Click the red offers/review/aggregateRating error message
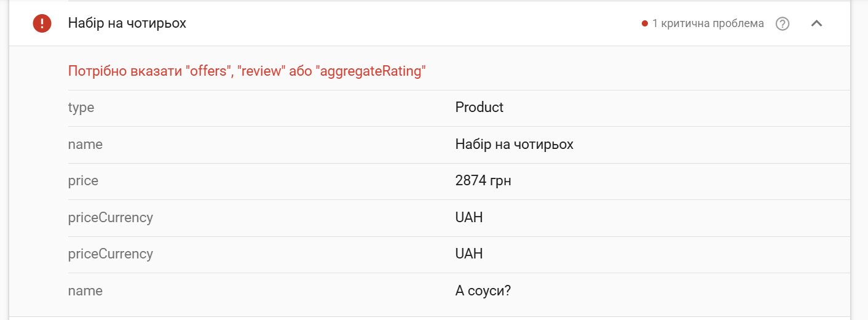The height and width of the screenshot is (320, 868). 247,71
